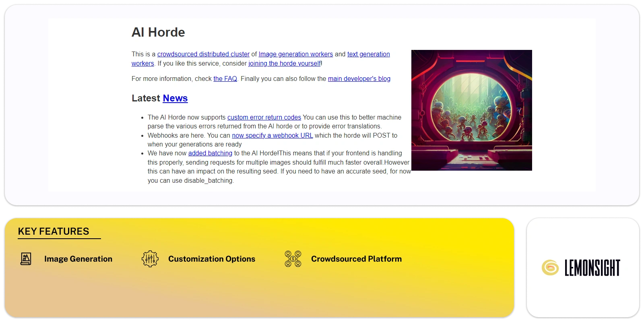This screenshot has width=644, height=322.
Task: Open the crowdsourced distributed cluster link
Action: 203,54
